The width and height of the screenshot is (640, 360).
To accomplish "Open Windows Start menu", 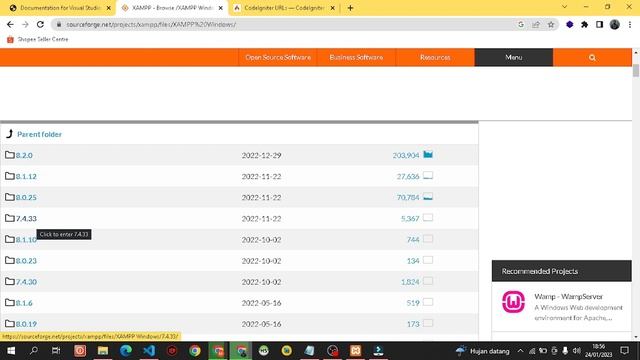I will pyautogui.click(x=11, y=351).
